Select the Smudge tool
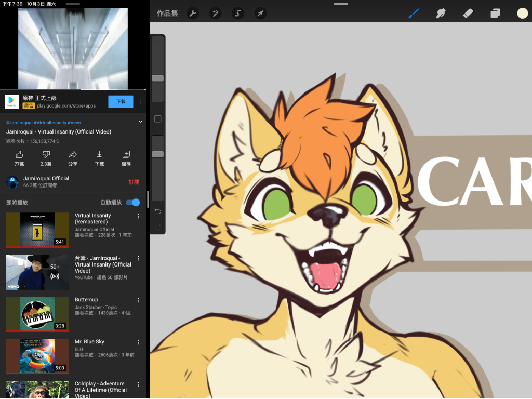Screen dimensions: 532x399 [x=441, y=14]
